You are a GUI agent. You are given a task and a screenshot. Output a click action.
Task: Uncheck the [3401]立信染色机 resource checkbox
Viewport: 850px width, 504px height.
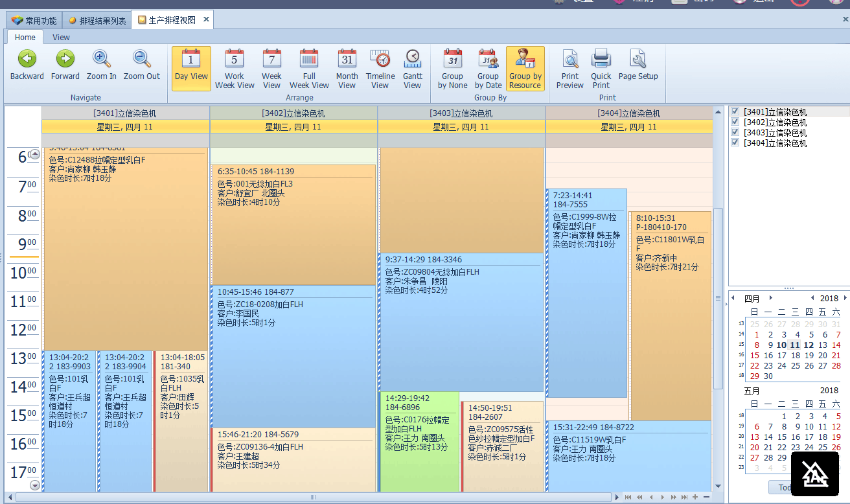tap(735, 111)
